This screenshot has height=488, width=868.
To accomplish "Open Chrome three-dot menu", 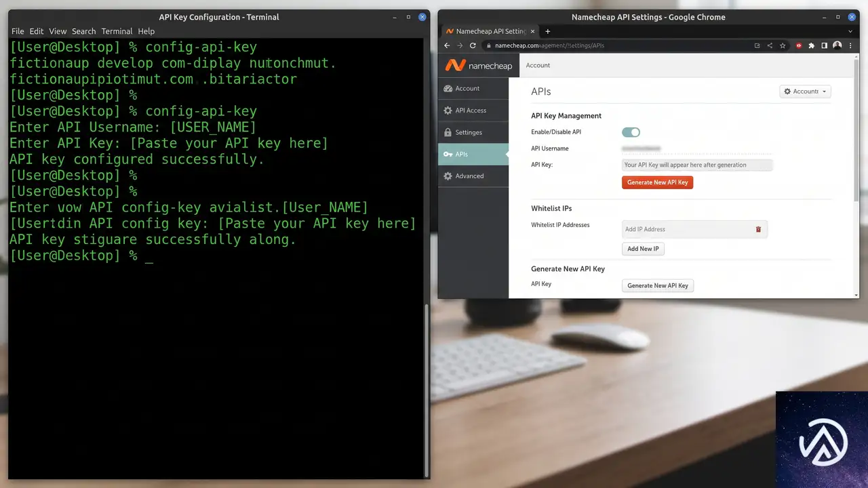I will point(850,45).
